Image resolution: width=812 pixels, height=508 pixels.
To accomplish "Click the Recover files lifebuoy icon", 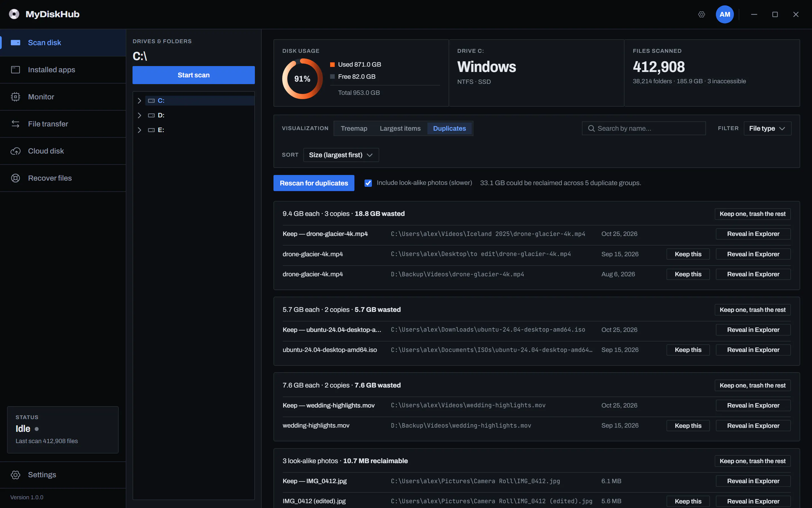I will click(16, 178).
